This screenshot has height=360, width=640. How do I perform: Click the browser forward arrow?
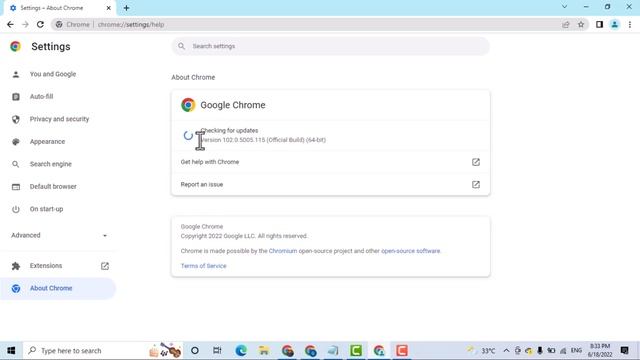click(25, 24)
